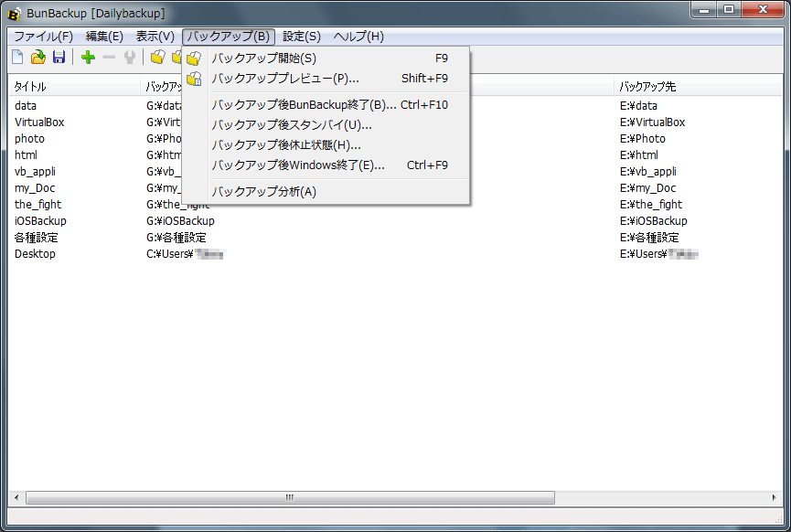Click the minus remove item icon
Viewport: 791px width, 532px height.
coord(109,58)
